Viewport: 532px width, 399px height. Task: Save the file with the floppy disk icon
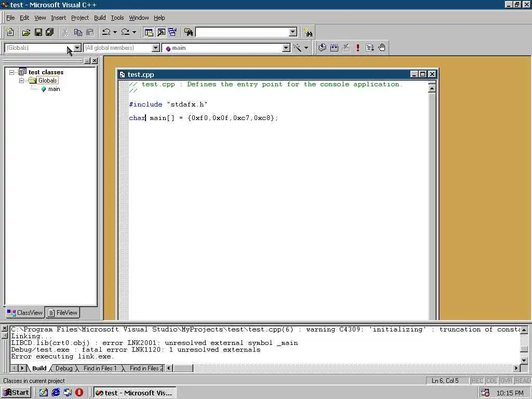click(x=38, y=32)
